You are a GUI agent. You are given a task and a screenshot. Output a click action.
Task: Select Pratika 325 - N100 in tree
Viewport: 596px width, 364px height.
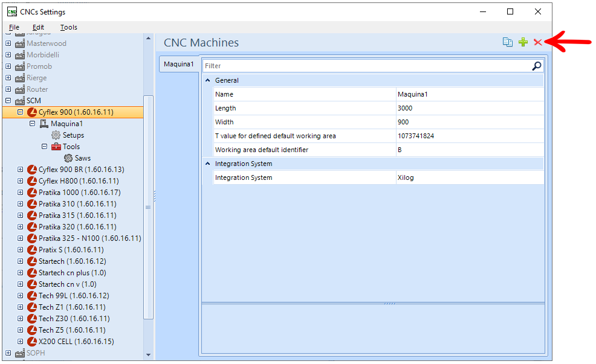point(90,238)
